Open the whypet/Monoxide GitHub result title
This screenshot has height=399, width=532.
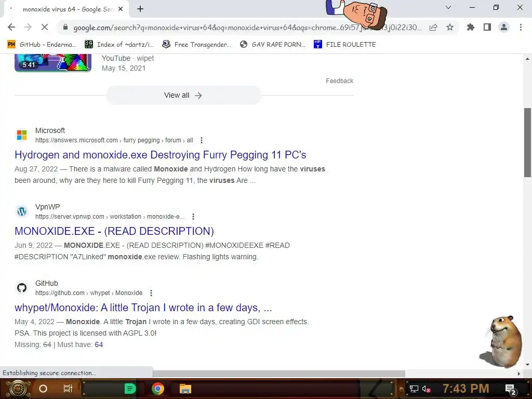(x=143, y=308)
